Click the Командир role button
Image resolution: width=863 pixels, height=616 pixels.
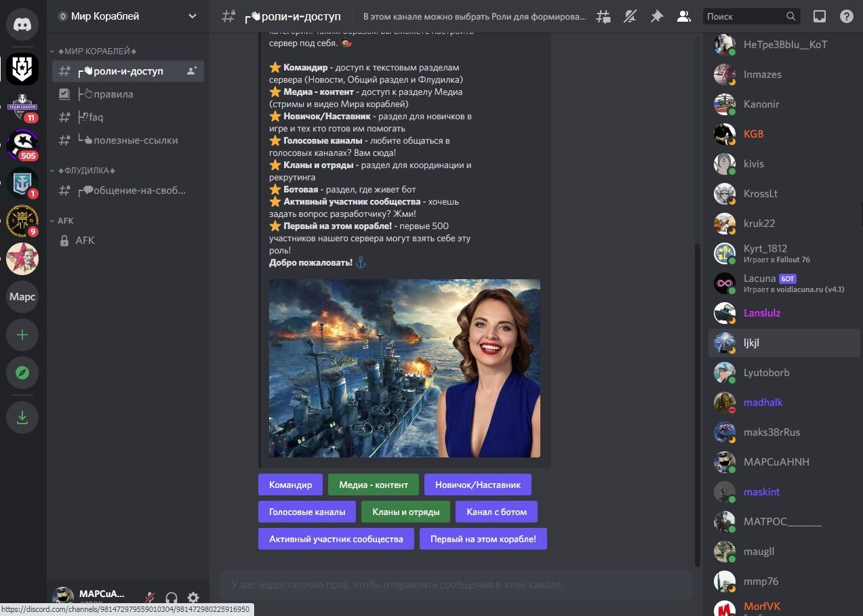[290, 485]
